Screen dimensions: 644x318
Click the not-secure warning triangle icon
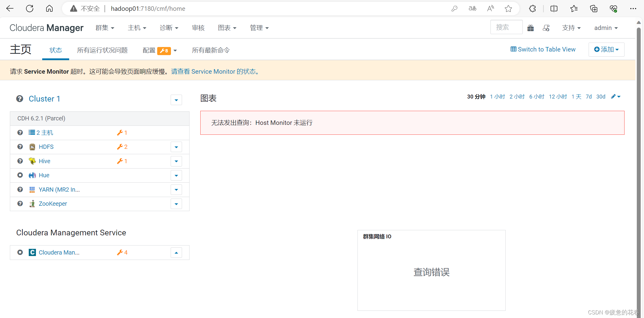click(x=73, y=9)
